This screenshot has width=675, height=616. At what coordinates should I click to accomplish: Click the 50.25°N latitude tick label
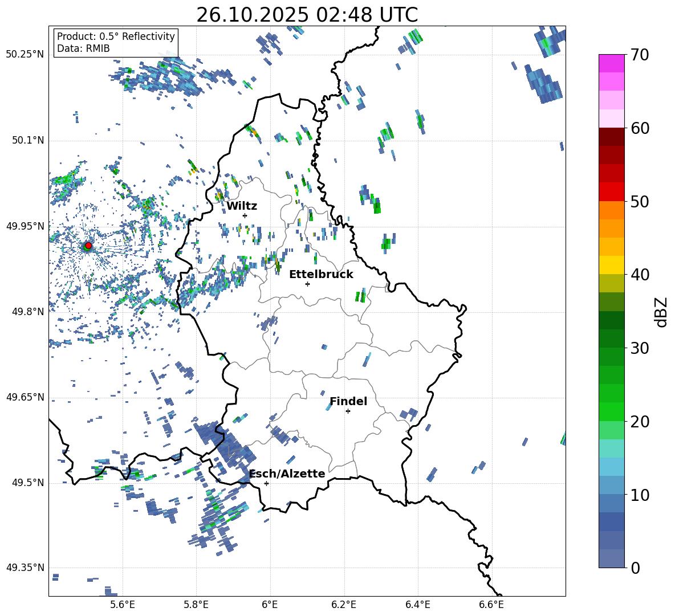click(25, 55)
